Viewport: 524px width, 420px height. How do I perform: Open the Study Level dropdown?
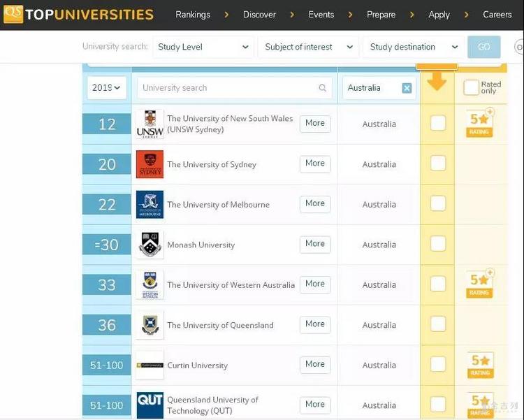[203, 47]
